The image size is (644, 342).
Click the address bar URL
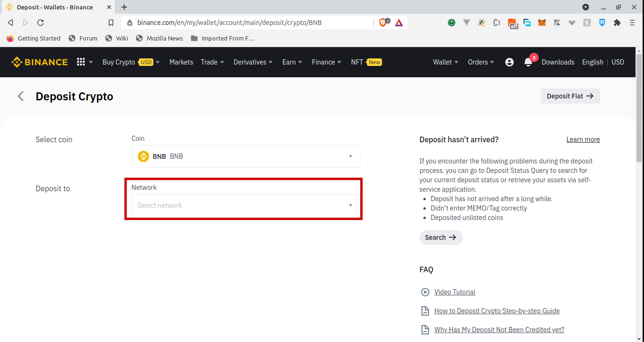tap(230, 23)
